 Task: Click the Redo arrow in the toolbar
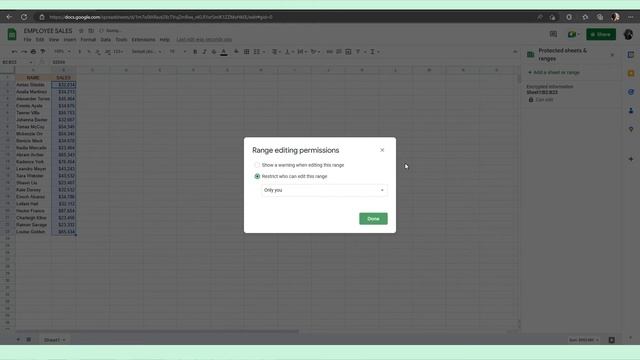pos(24,52)
